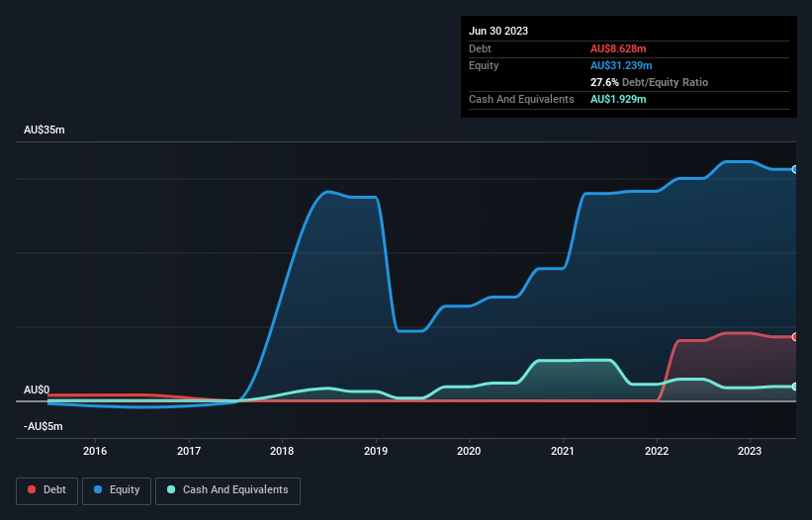Viewport: 812px width, 520px height.
Task: Toggle Cash And Equivalents legend button
Action: point(227,490)
